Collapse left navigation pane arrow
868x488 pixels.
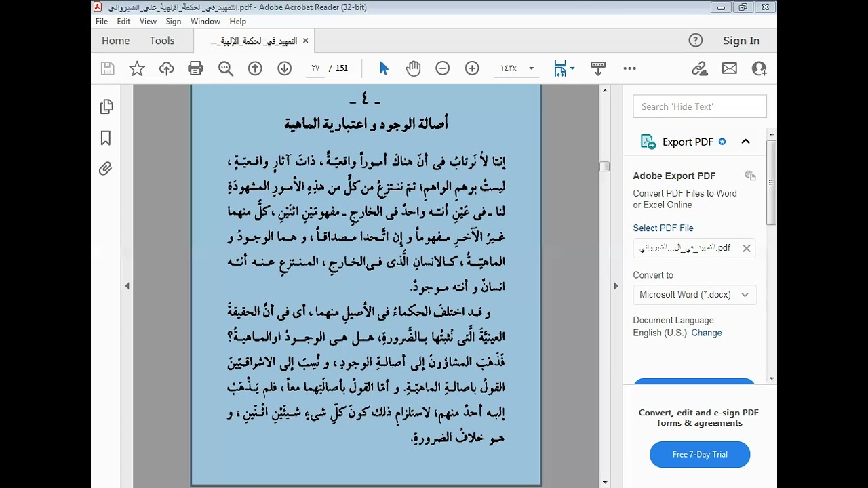(x=127, y=286)
